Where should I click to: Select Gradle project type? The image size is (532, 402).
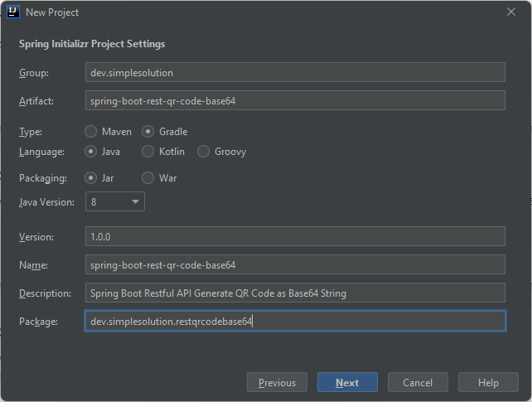coord(148,132)
